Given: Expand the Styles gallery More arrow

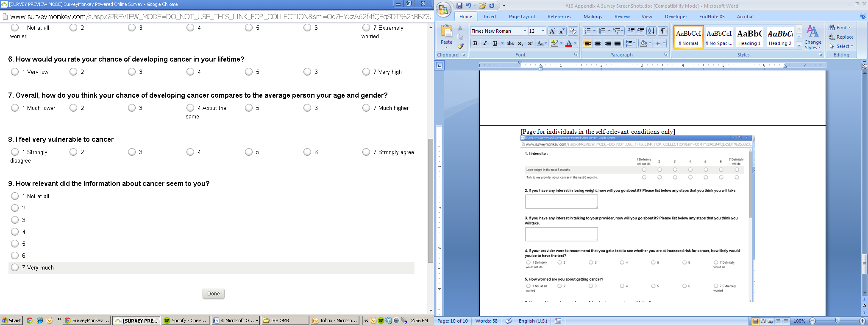Looking at the screenshot, I should click(799, 45).
